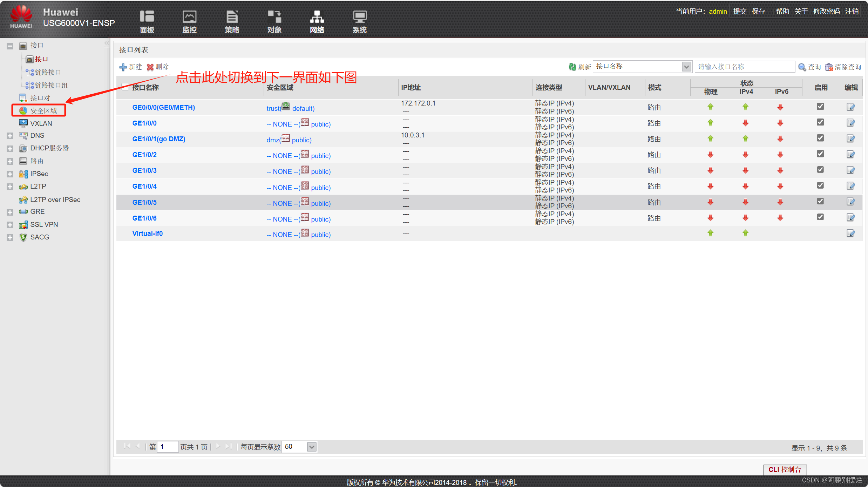The height and width of the screenshot is (487, 868).
Task: Open the 面板 dashboard icon
Action: (x=147, y=17)
